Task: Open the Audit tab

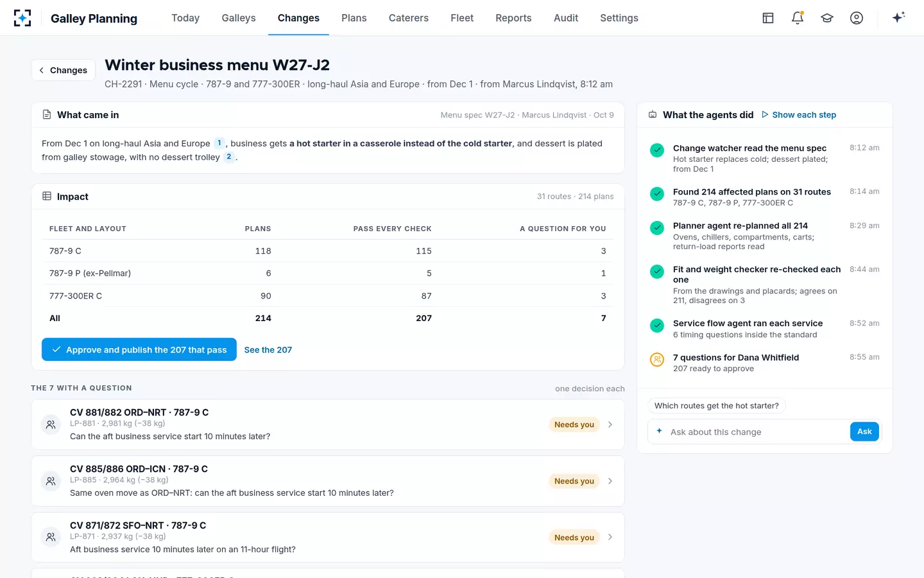Action: click(566, 18)
